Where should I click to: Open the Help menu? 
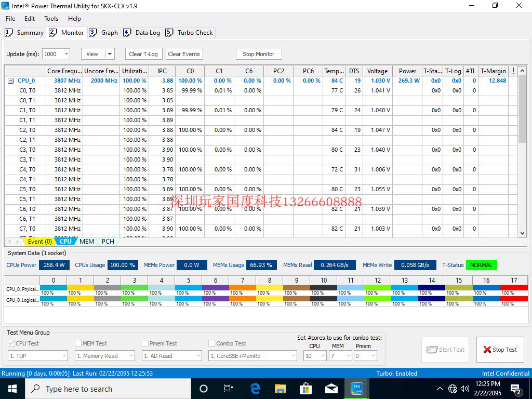click(74, 19)
